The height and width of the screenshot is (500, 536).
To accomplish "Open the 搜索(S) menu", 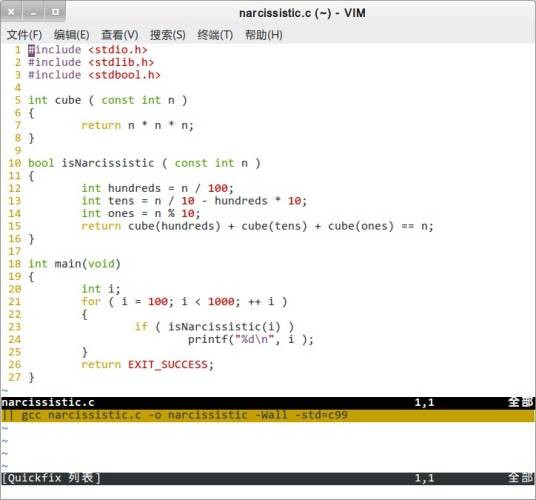I will pyautogui.click(x=168, y=35).
